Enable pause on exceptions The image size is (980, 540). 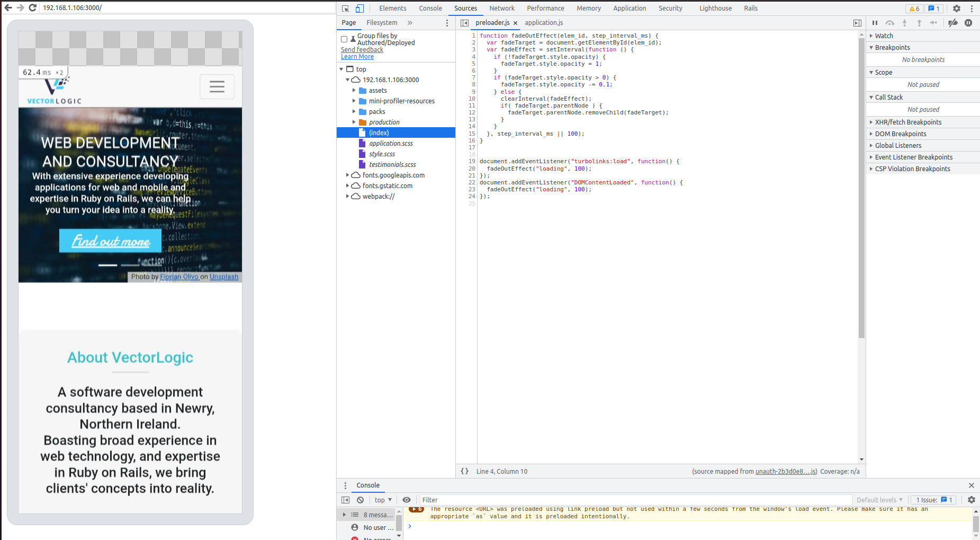coord(969,23)
